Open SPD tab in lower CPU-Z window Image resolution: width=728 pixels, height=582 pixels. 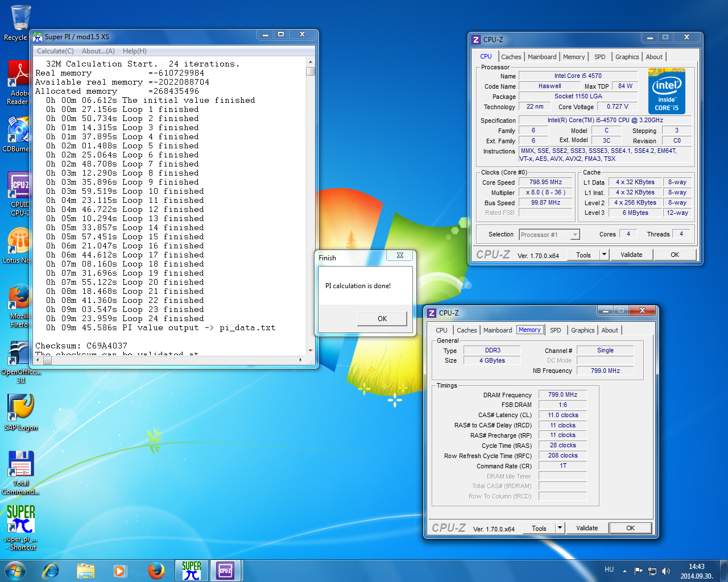[x=556, y=330]
